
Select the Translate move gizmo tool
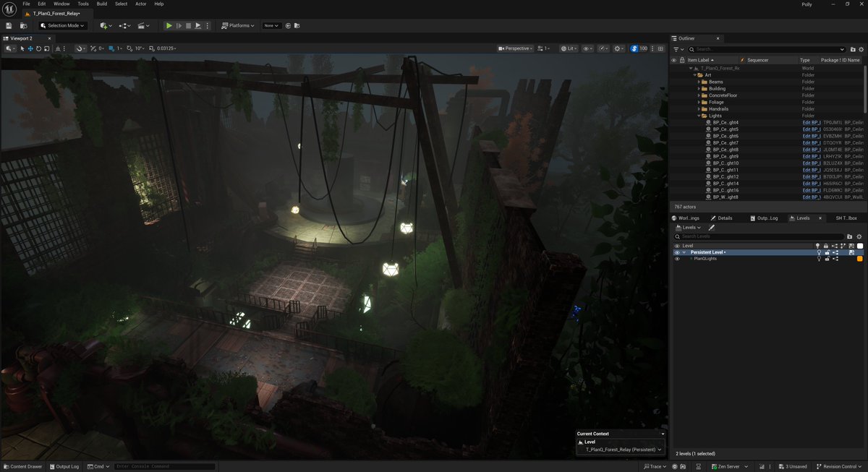coord(30,48)
